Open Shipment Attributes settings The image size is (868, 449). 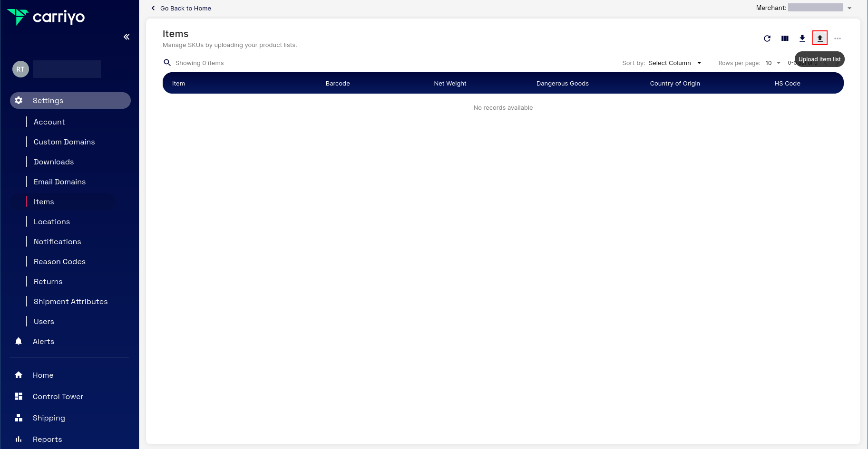click(x=71, y=302)
